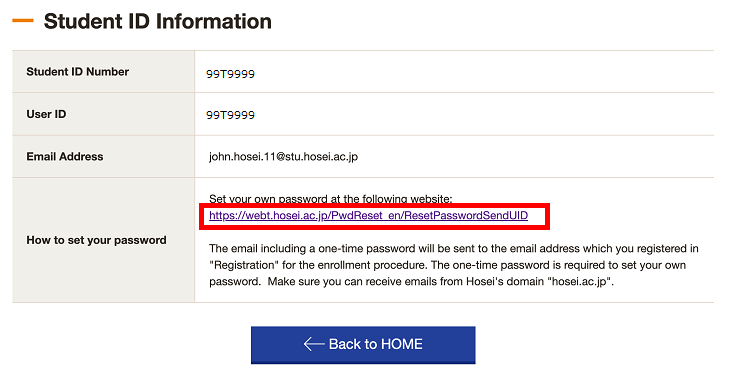
Task: Click the Student ID Number label cell
Action: [x=103, y=72]
